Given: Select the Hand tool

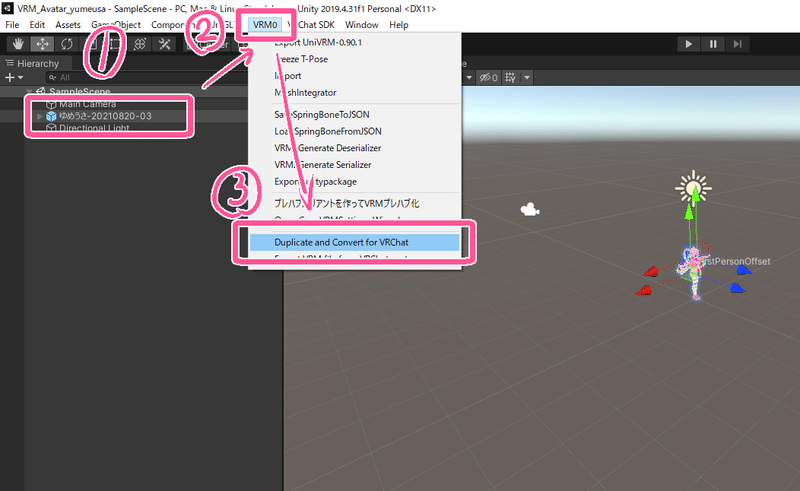Looking at the screenshot, I should pyautogui.click(x=18, y=44).
